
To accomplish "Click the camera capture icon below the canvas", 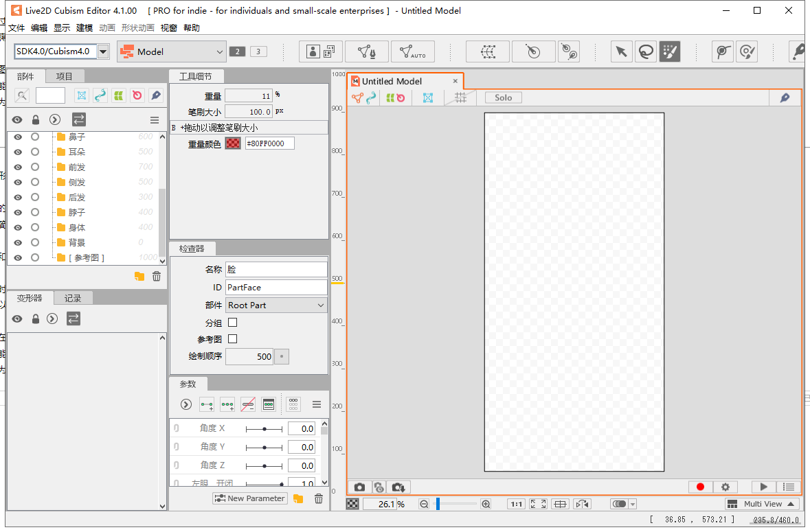I will (359, 487).
